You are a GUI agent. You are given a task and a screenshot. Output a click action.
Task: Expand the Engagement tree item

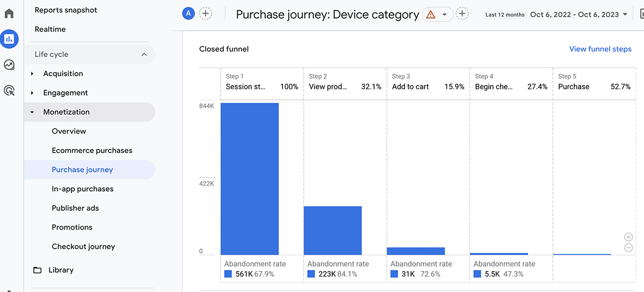[32, 93]
